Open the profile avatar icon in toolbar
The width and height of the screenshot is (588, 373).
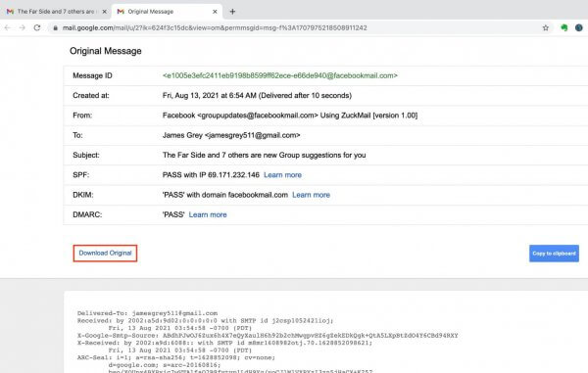click(578, 27)
